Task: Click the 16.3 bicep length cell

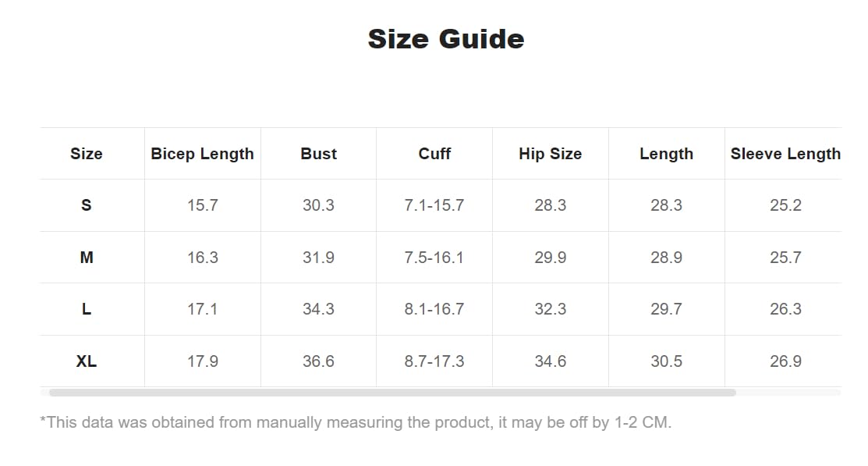Action: coord(203,257)
